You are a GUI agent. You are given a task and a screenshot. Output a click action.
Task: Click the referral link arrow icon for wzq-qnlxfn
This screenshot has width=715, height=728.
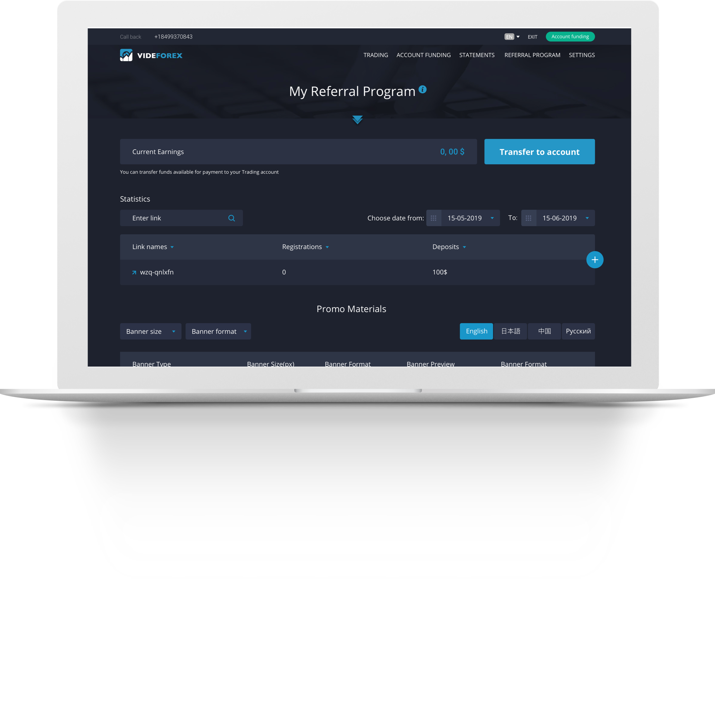click(133, 272)
